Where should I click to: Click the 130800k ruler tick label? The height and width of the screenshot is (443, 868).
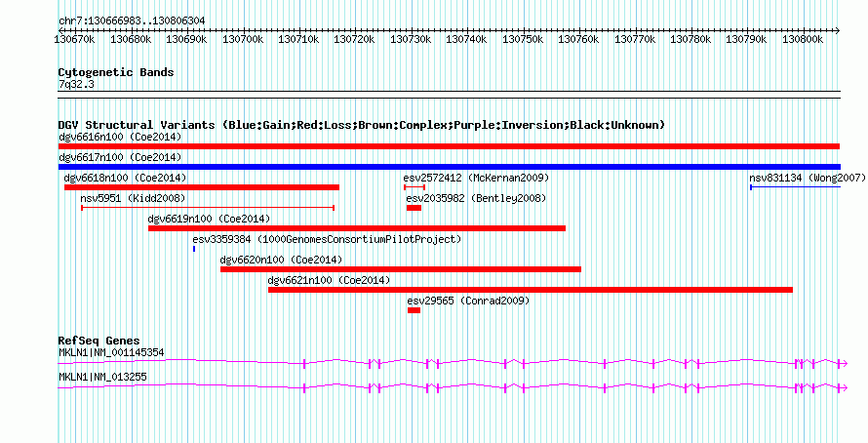click(804, 39)
